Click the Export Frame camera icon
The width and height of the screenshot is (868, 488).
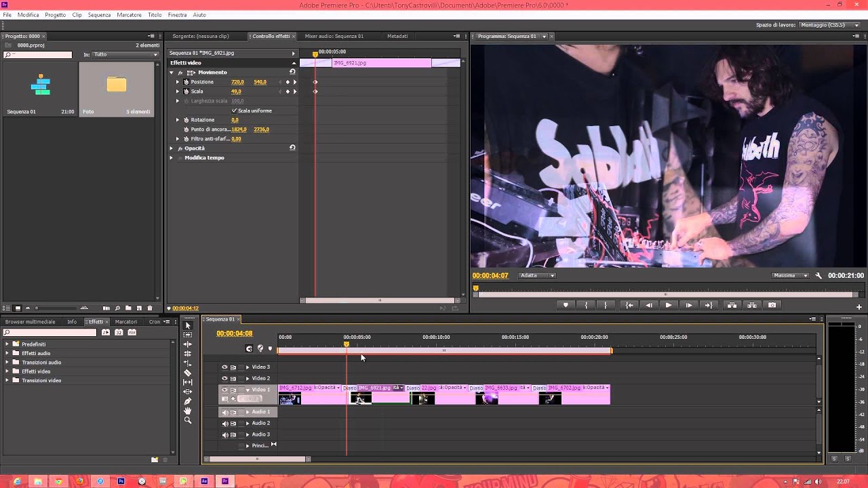(x=772, y=305)
